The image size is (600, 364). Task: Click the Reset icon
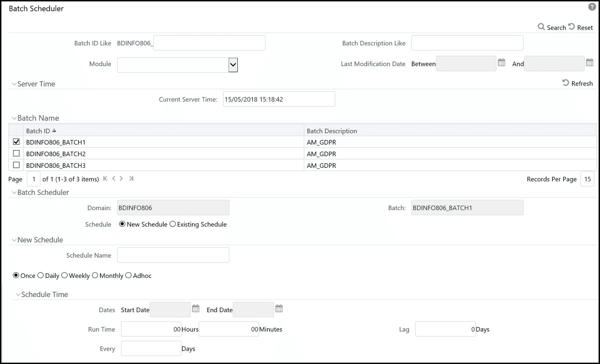[572, 26]
